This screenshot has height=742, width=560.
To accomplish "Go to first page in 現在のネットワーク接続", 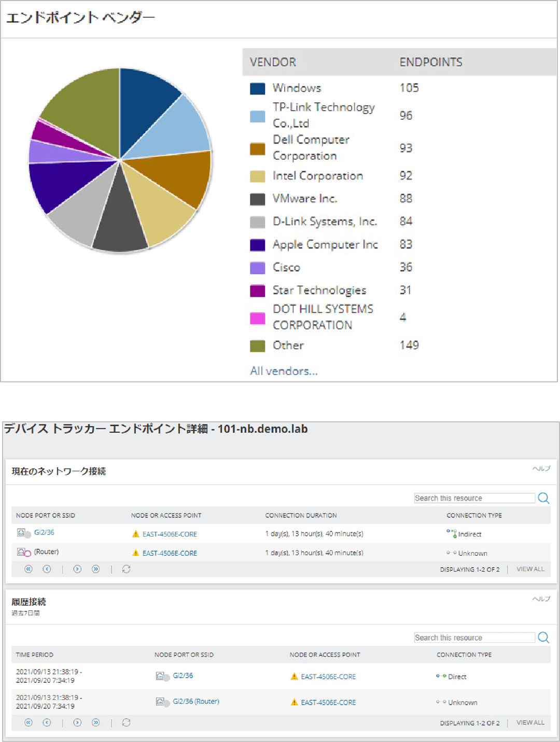I will [29, 569].
